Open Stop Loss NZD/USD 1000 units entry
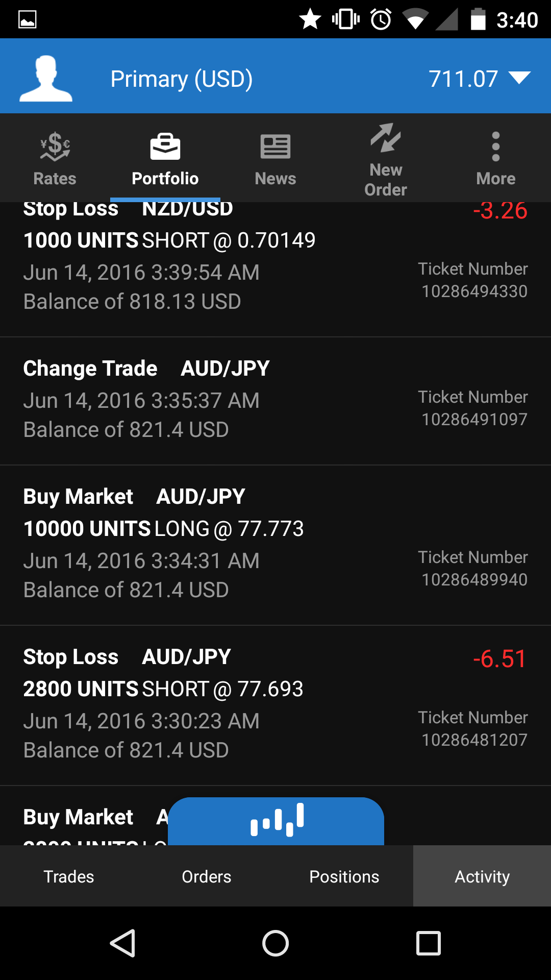Image resolution: width=551 pixels, height=980 pixels. point(275,271)
